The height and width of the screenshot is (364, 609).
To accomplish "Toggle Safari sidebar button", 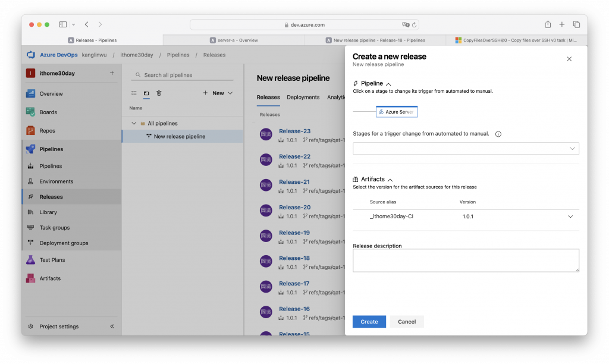I will (63, 24).
